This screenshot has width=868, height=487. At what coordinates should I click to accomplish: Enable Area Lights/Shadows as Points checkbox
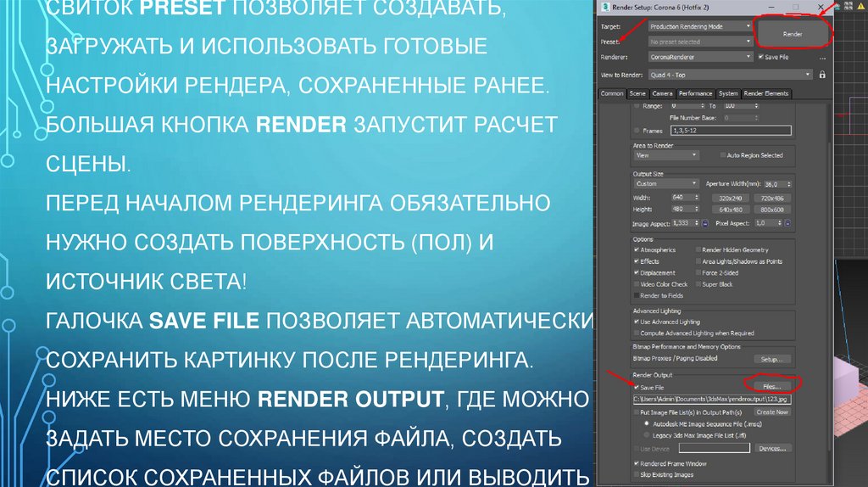[698, 261]
